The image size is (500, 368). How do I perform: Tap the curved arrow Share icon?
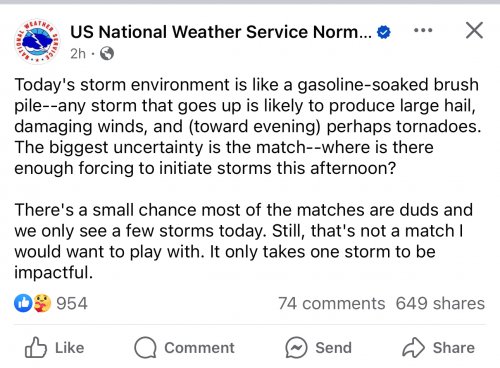(413, 347)
